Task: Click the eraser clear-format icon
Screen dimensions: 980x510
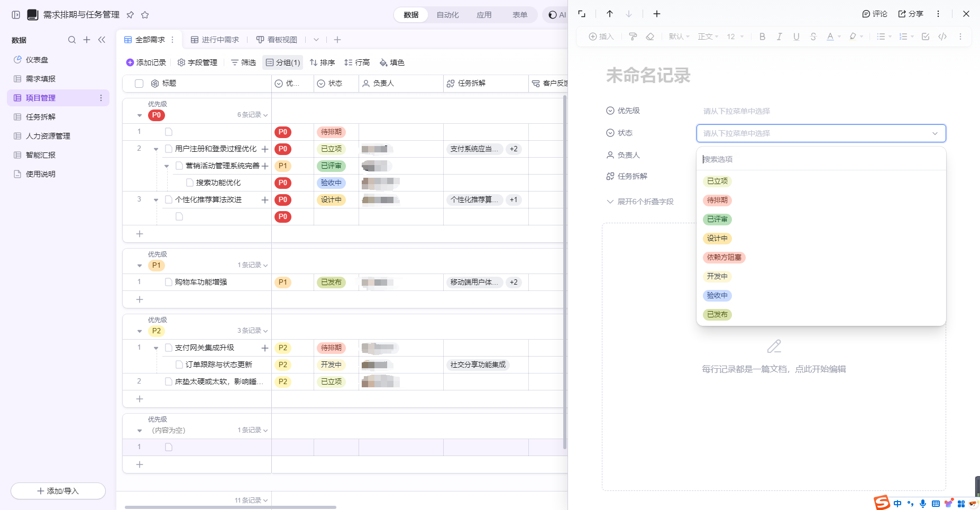Action: click(x=650, y=37)
